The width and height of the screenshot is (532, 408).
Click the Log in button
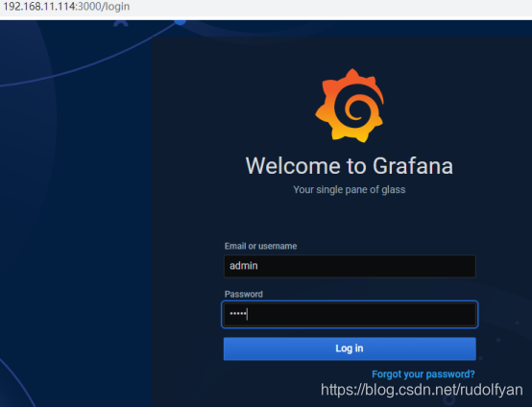tap(350, 348)
